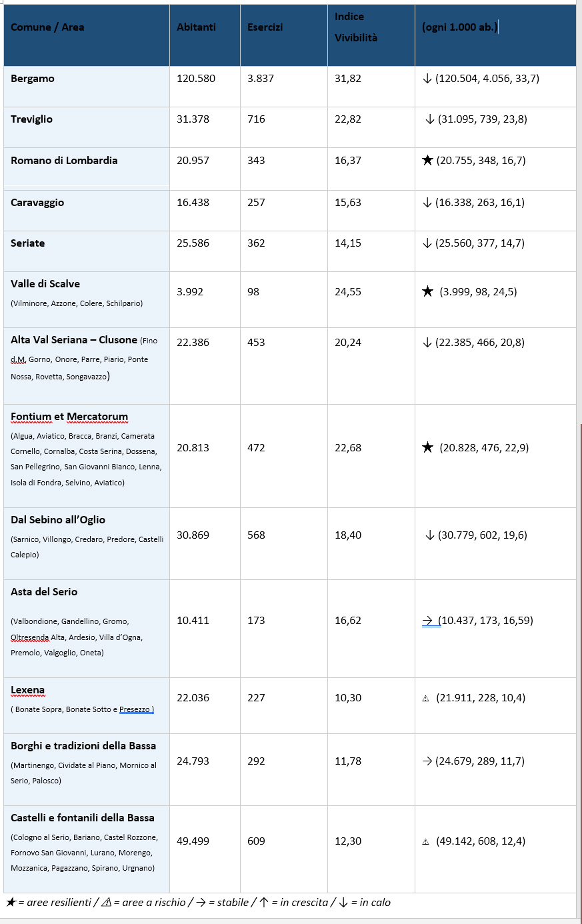Click the underlined arrow in Asta del Serio row
The height and width of the screenshot is (924, 582).
(x=428, y=621)
